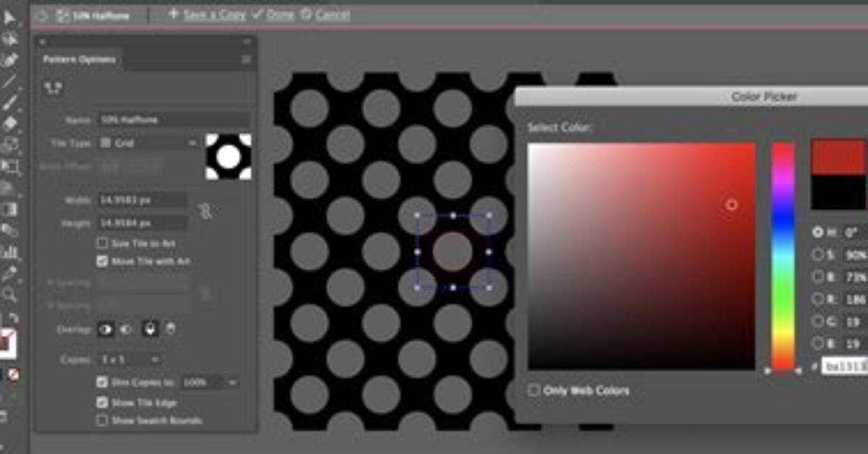
Task: Click the swap fill and stroke arrow
Action: [14, 318]
